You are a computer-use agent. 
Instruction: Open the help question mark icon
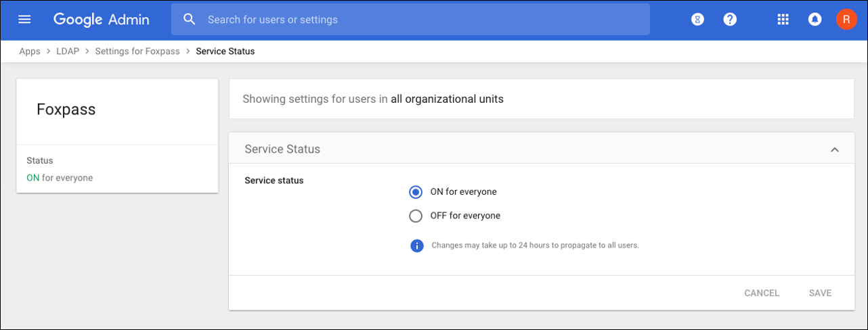730,20
